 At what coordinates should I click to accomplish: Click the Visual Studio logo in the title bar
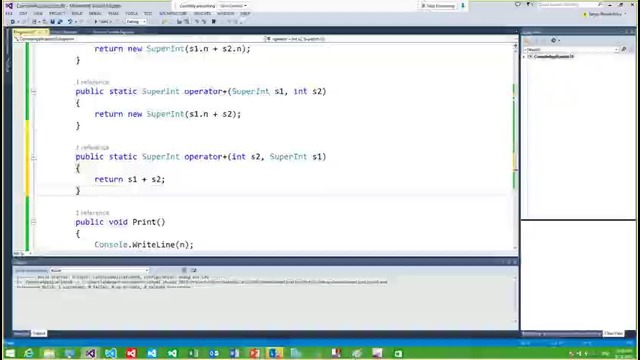9,6
